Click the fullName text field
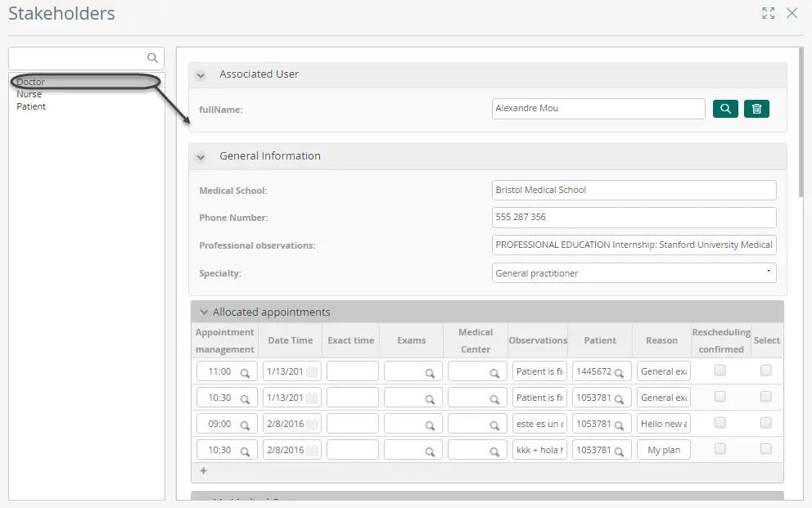Image resolution: width=812 pixels, height=508 pixels. pos(598,109)
